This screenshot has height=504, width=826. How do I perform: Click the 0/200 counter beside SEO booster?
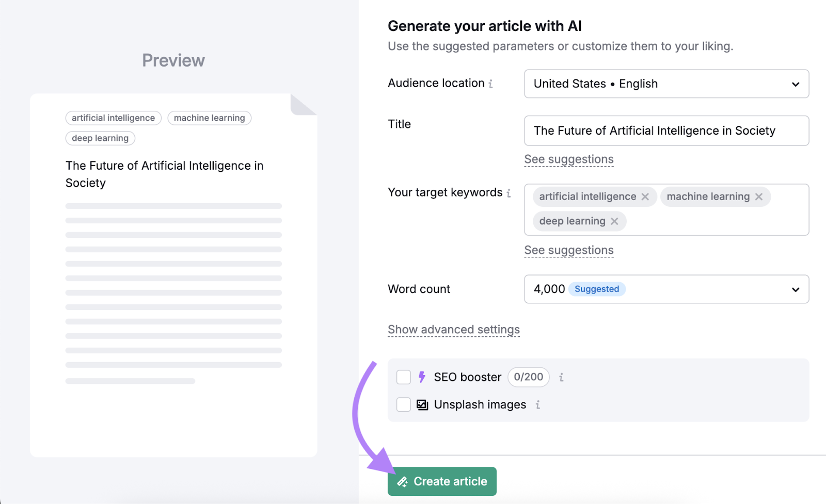click(x=528, y=377)
